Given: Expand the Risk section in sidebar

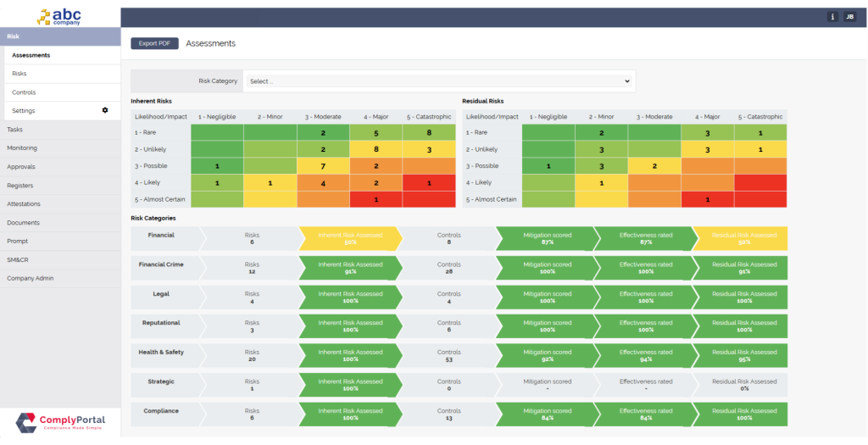Looking at the screenshot, I should pos(59,36).
